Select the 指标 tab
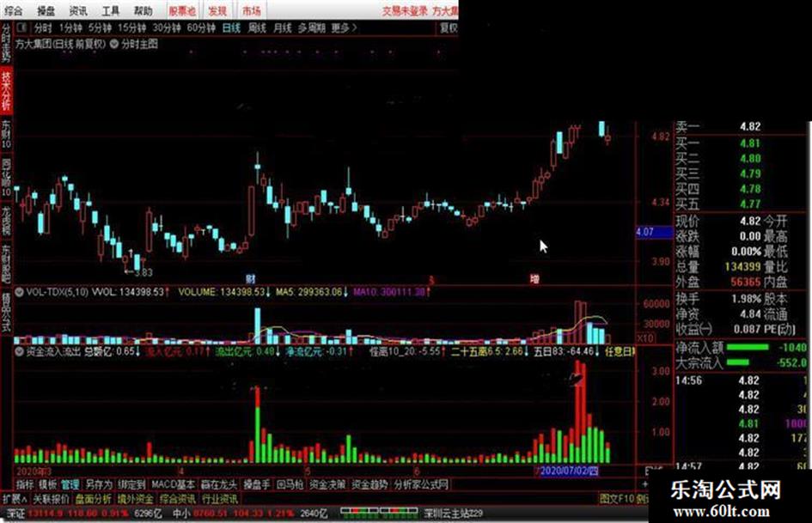This screenshot has height=523, width=812. [25, 484]
